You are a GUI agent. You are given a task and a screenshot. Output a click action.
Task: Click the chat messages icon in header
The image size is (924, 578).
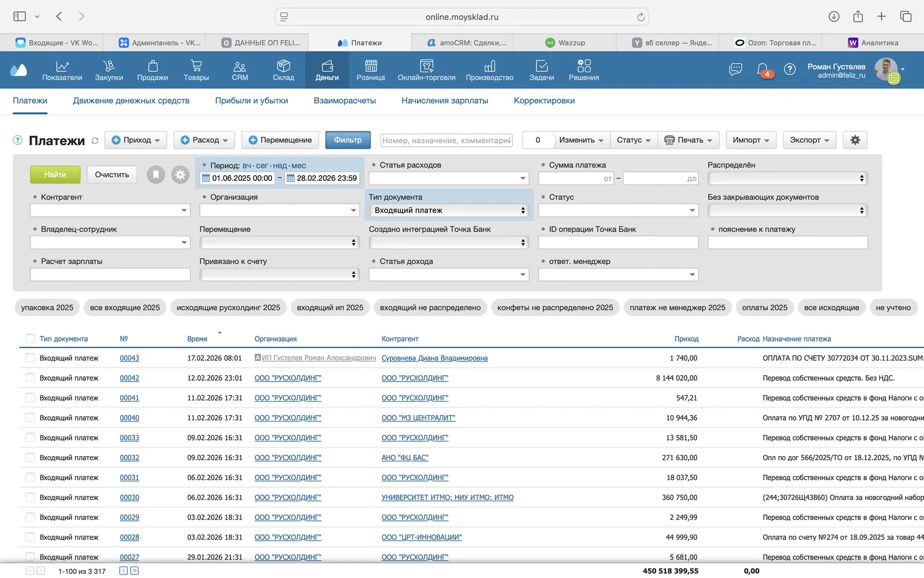pyautogui.click(x=736, y=69)
